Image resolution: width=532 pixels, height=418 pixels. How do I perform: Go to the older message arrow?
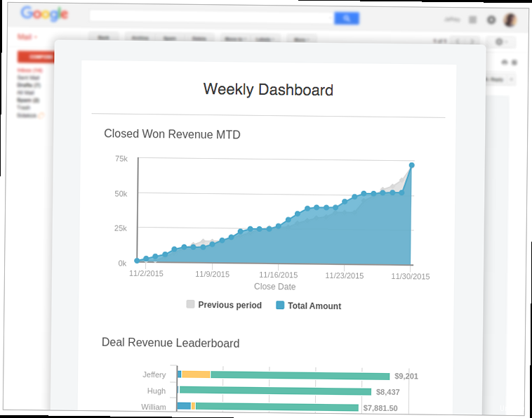point(472,42)
